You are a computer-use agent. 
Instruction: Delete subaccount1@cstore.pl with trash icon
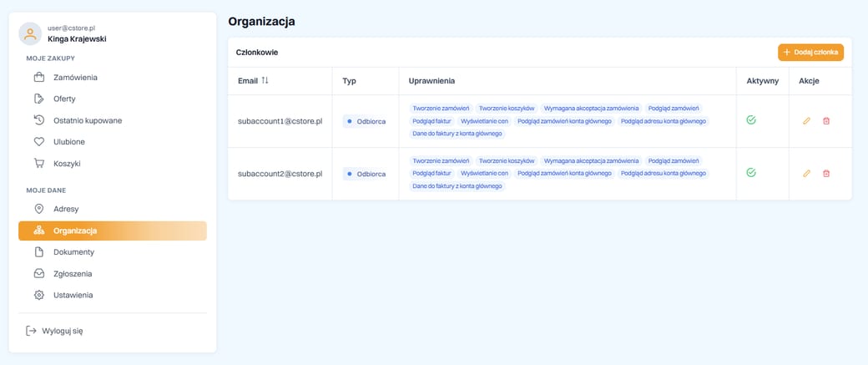(826, 121)
